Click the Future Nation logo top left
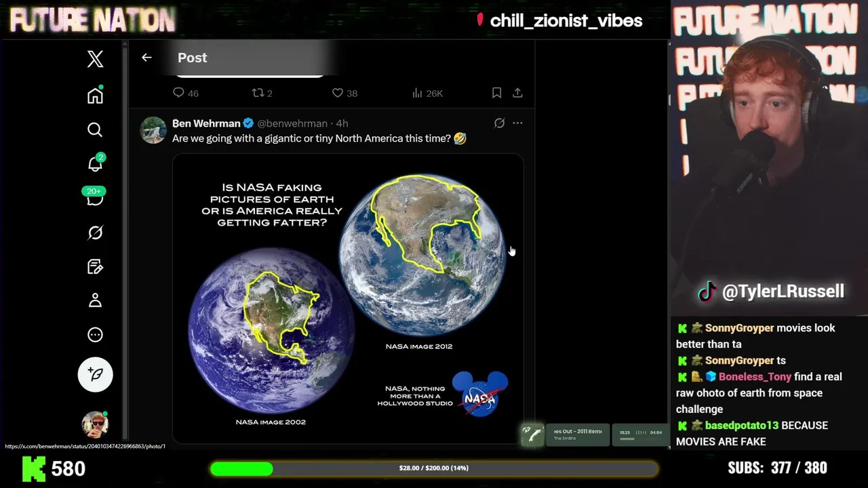The width and height of the screenshot is (868, 488). pyautogui.click(x=92, y=20)
